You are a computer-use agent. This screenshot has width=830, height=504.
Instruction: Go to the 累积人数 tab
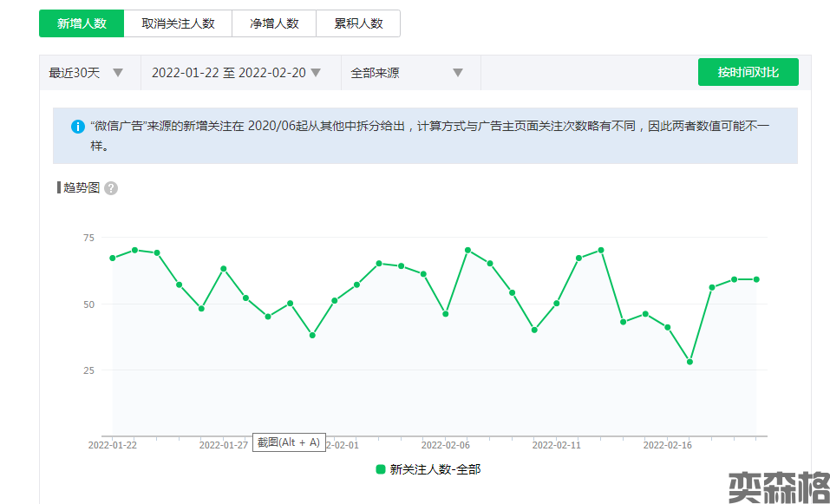tap(358, 23)
